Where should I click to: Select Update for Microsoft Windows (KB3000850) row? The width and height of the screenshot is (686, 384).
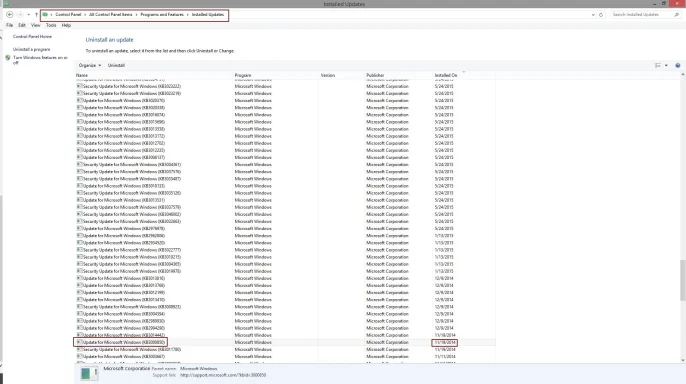coord(285,342)
